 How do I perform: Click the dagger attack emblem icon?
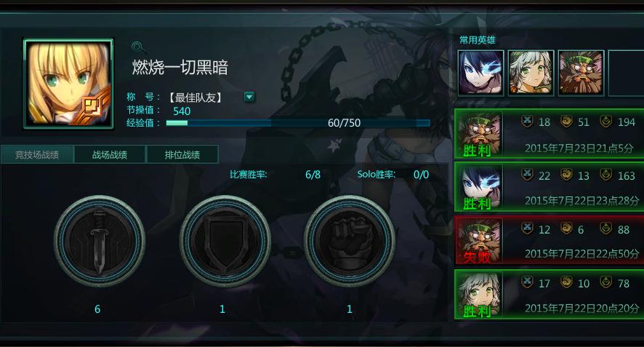pos(99,241)
